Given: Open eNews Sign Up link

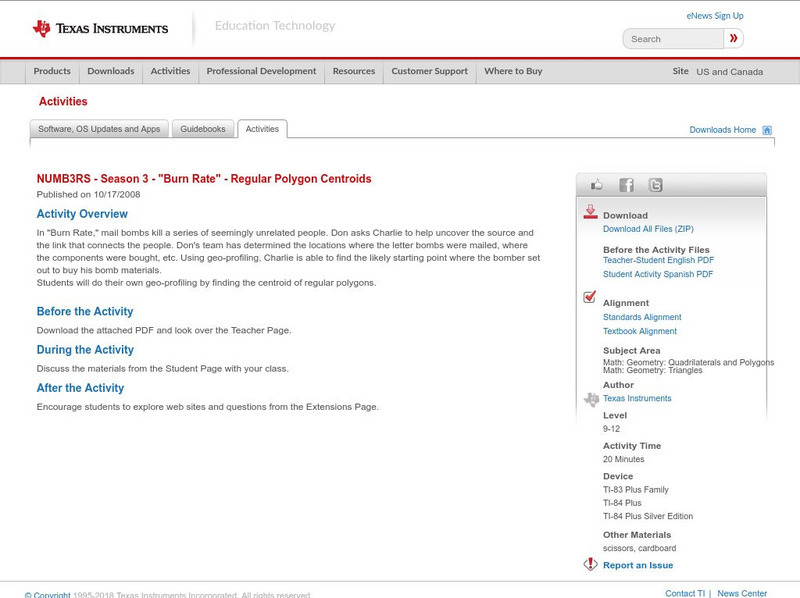Looking at the screenshot, I should click(x=715, y=16).
